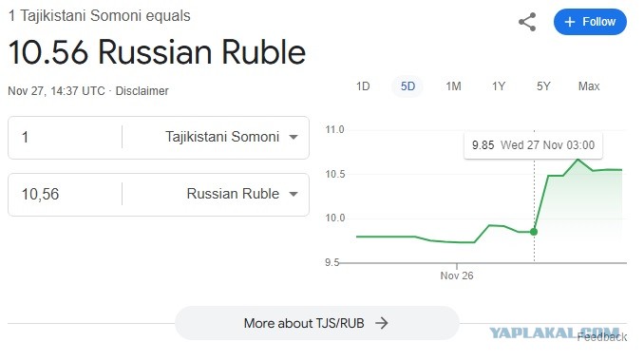This screenshot has width=644, height=361.
Task: Switch chart to 1M range
Action: pos(453,86)
